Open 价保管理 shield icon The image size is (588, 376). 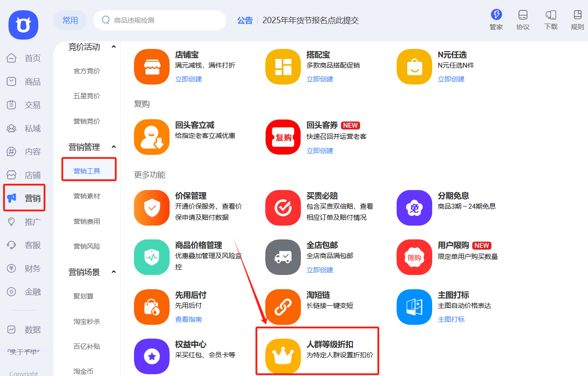(x=152, y=208)
